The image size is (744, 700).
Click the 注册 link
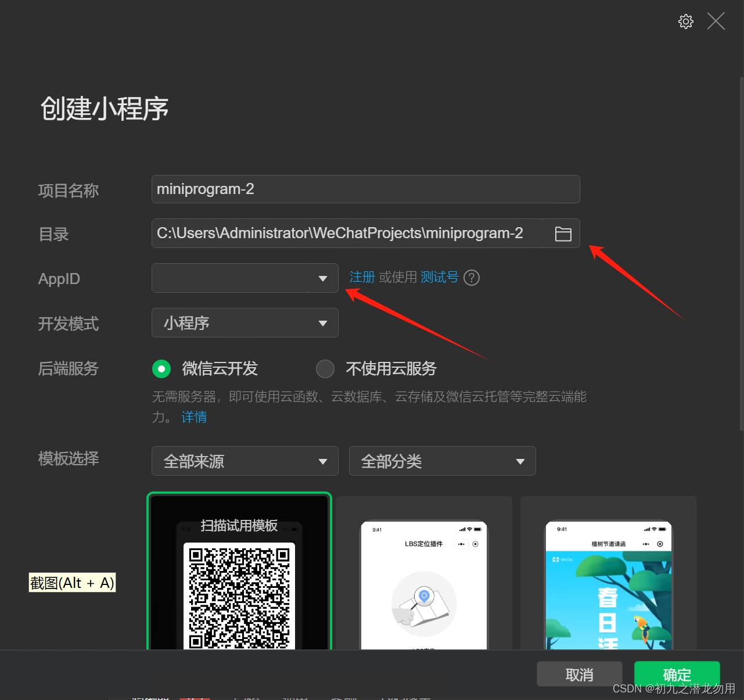coord(362,277)
